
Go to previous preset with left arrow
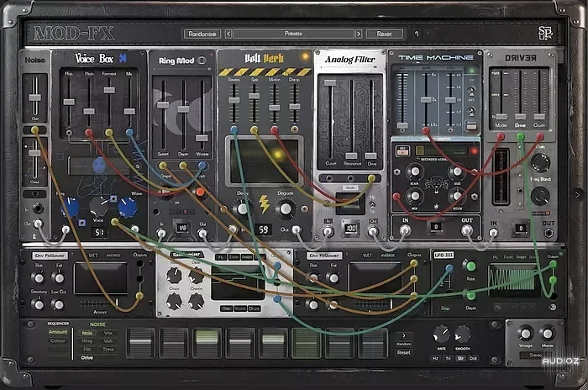228,34
